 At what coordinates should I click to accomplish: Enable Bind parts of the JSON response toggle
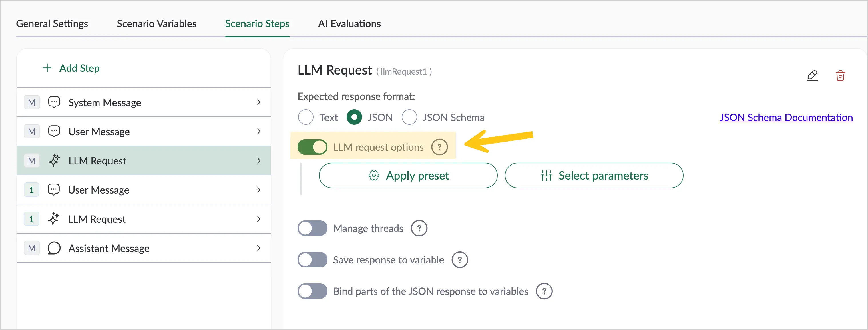tap(312, 291)
